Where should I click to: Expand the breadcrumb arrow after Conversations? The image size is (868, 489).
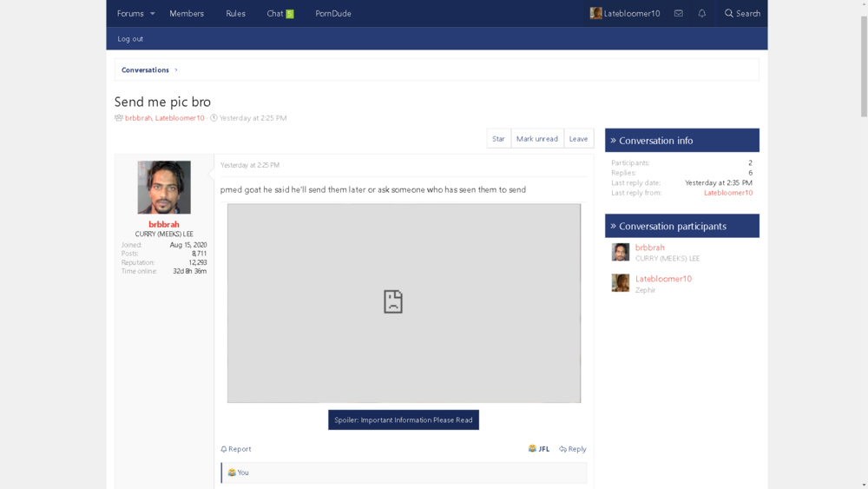click(x=176, y=69)
